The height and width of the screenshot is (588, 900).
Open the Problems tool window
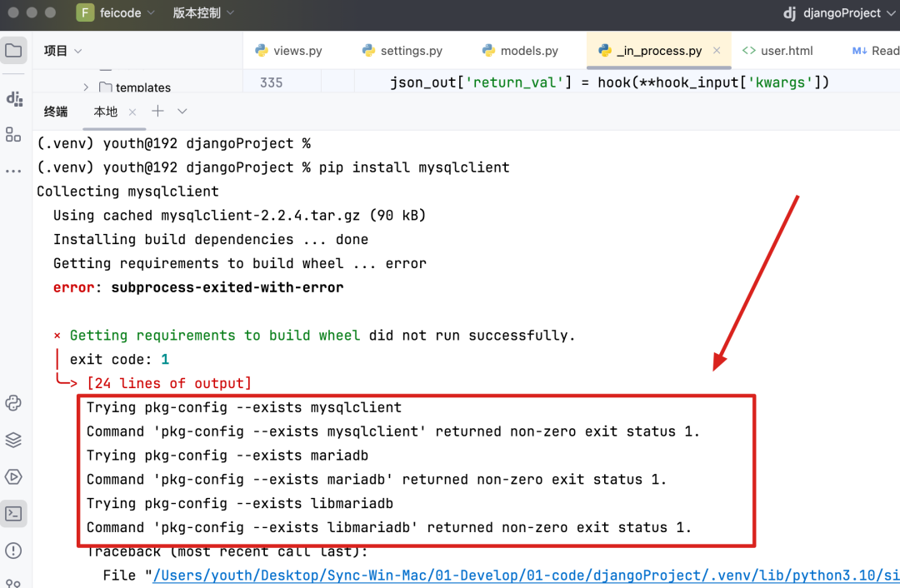[x=13, y=551]
